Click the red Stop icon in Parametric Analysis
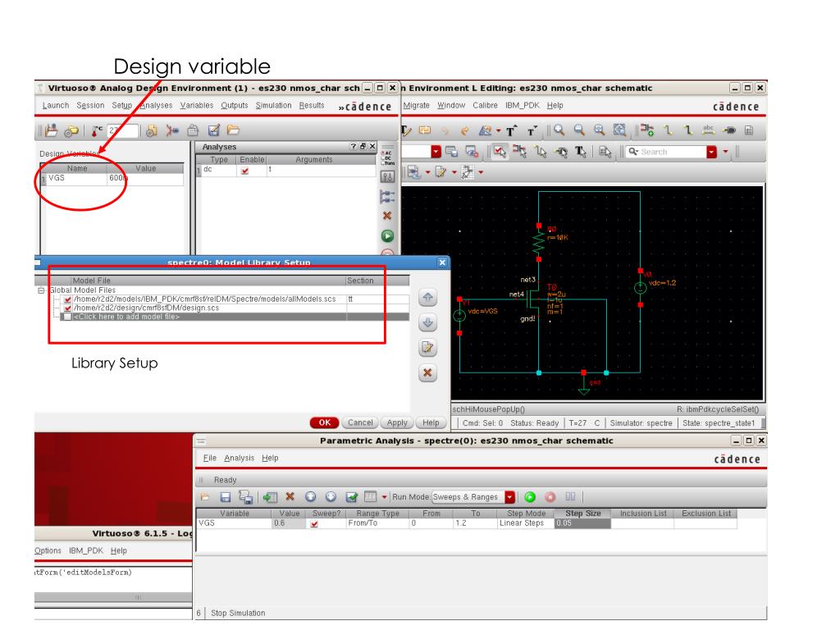 550,497
